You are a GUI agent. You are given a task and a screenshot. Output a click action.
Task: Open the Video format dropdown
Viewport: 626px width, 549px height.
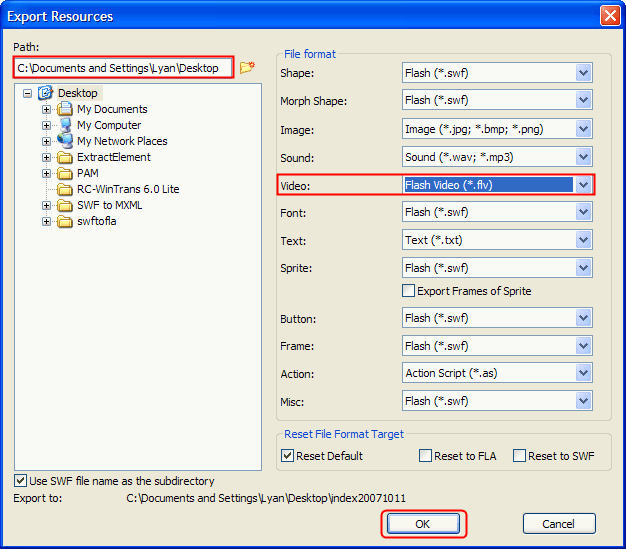(x=583, y=185)
